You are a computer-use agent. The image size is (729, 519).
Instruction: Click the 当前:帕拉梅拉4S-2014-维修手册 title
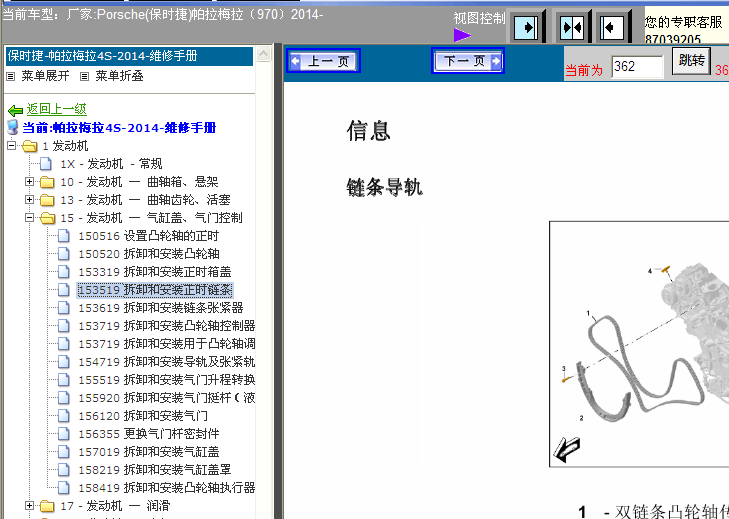coord(119,128)
